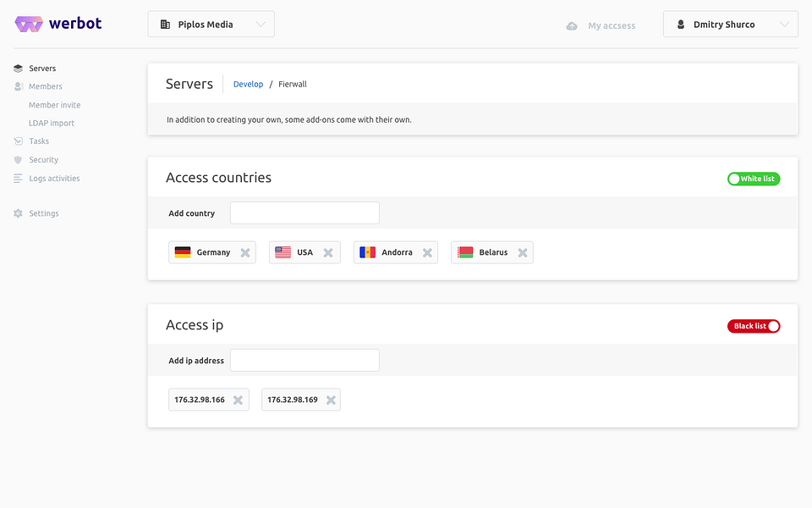Click the user avatar icon beside Dmitry Shurco
The image size is (812, 508).
click(681, 25)
